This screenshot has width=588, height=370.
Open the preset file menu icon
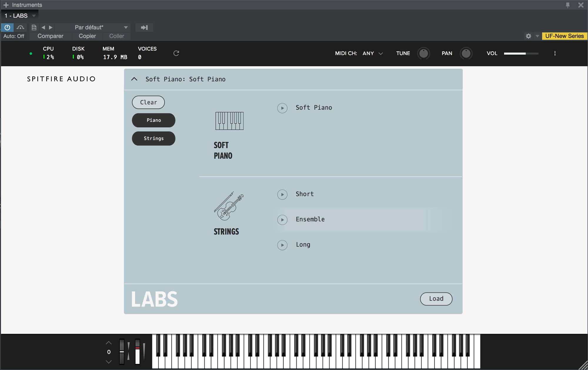tap(34, 27)
